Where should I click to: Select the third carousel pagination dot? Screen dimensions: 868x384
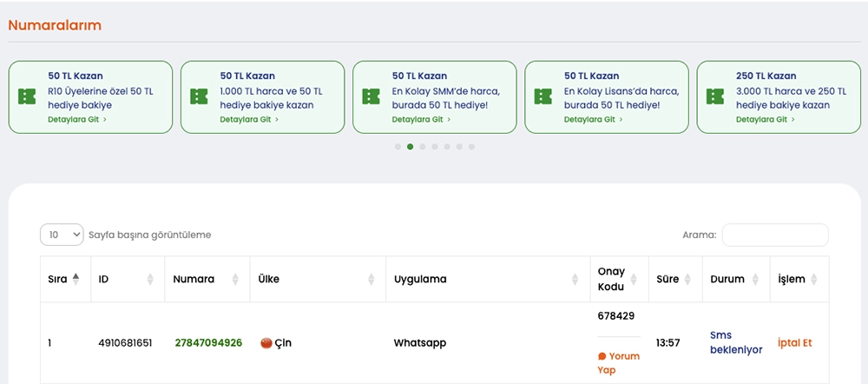point(423,147)
